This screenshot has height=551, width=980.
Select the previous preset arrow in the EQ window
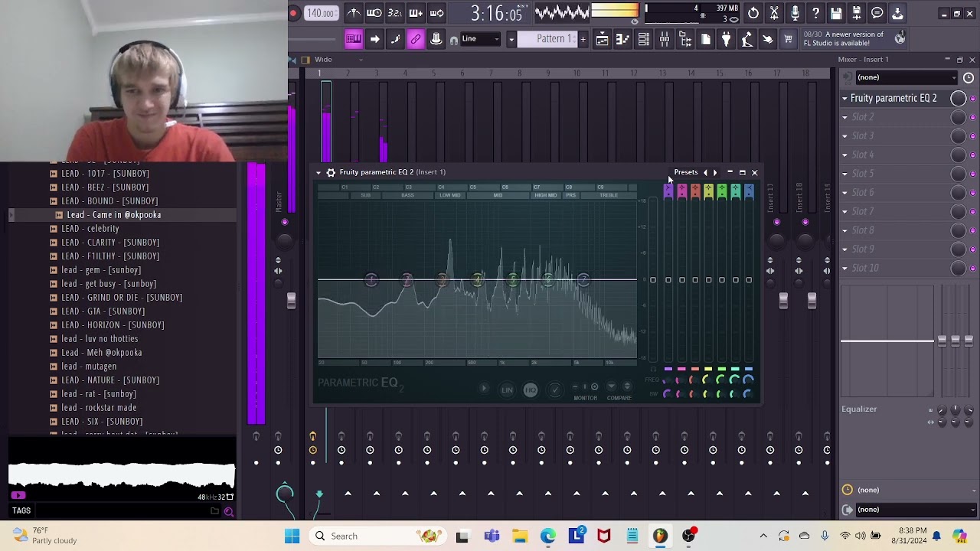[x=705, y=173]
